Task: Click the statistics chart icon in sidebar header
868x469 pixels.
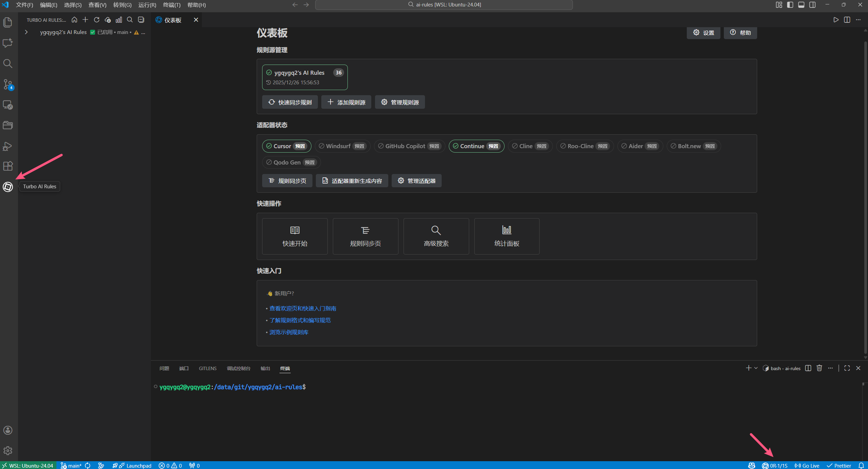Action: pos(119,20)
